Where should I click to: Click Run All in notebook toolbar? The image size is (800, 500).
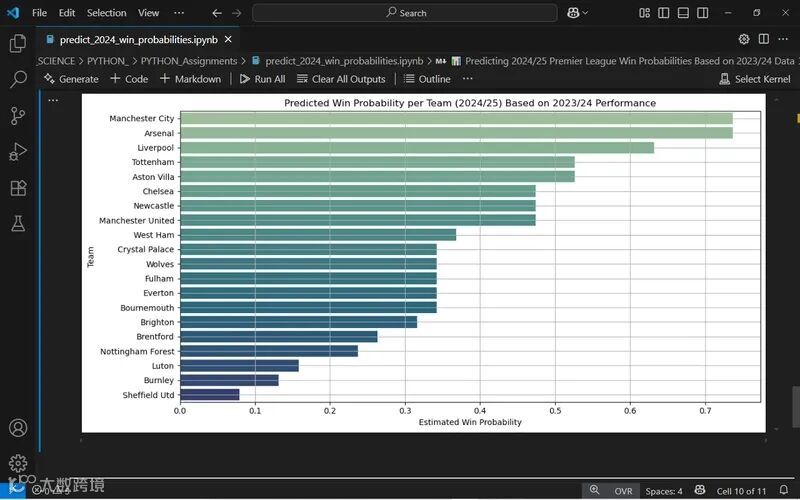click(x=263, y=79)
